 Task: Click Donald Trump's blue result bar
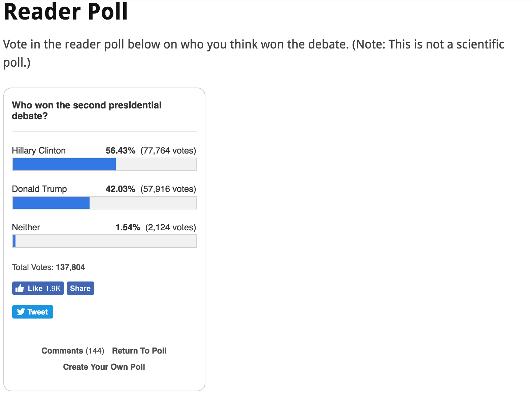point(51,203)
